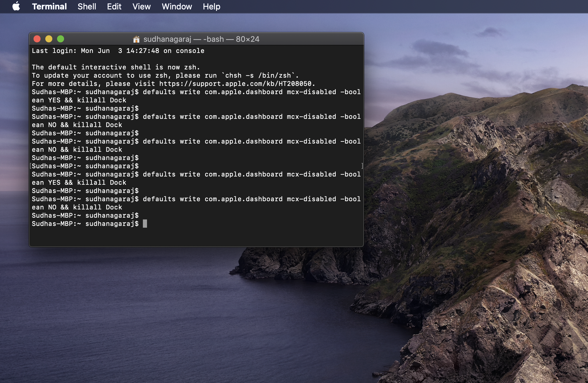Image resolution: width=588 pixels, height=383 pixels.
Task: Open the Help menu
Action: pos(211,6)
